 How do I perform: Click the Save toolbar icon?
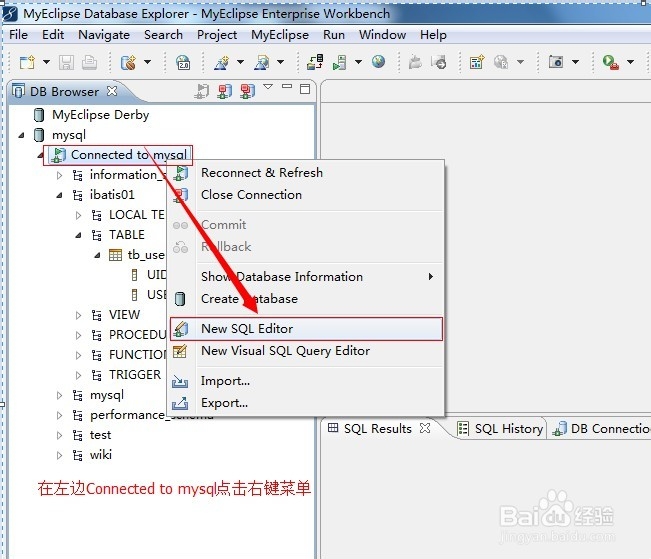66,62
